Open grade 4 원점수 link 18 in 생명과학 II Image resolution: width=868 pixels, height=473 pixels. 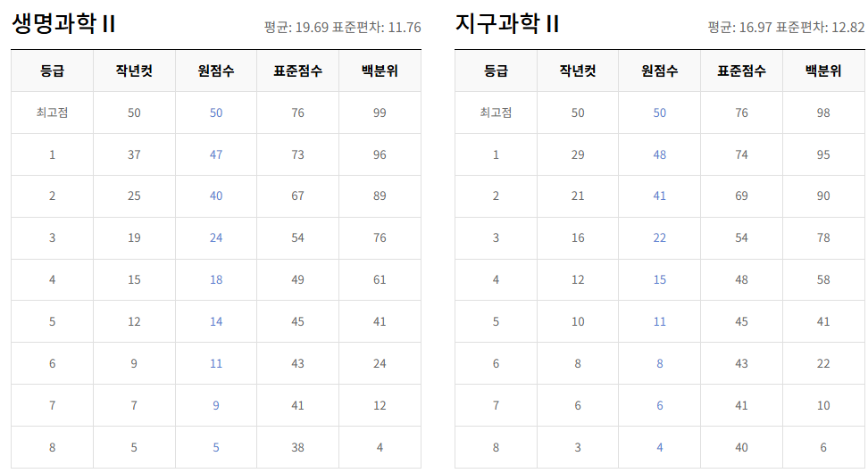tap(216, 280)
